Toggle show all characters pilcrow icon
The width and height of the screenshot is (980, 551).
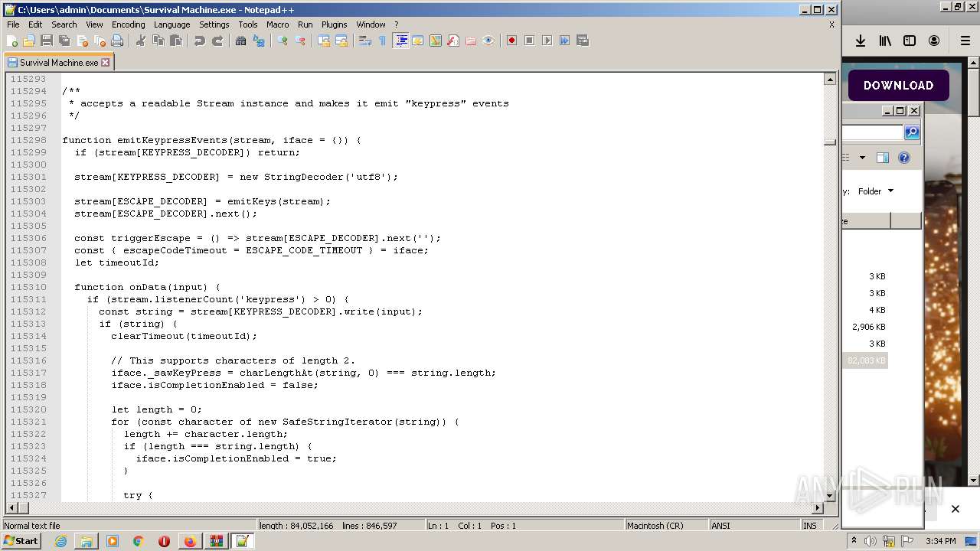click(x=383, y=41)
